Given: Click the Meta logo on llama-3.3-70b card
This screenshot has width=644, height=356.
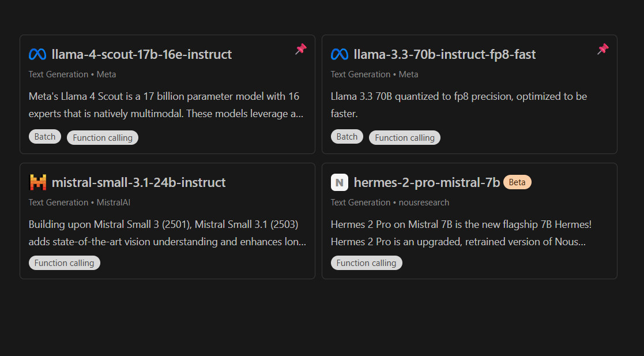Looking at the screenshot, I should click(340, 54).
